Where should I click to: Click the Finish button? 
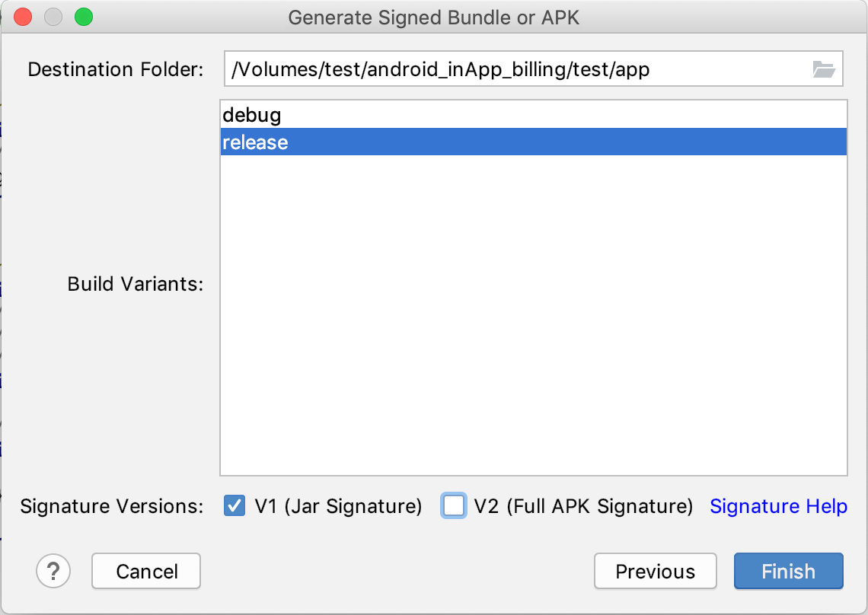click(788, 571)
